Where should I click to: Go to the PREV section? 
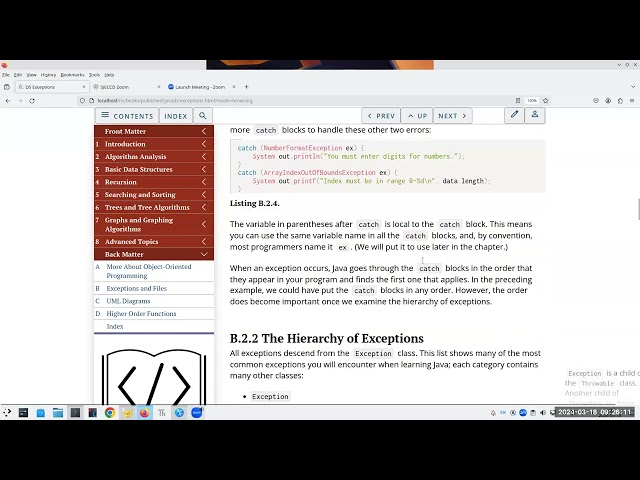[x=381, y=116]
